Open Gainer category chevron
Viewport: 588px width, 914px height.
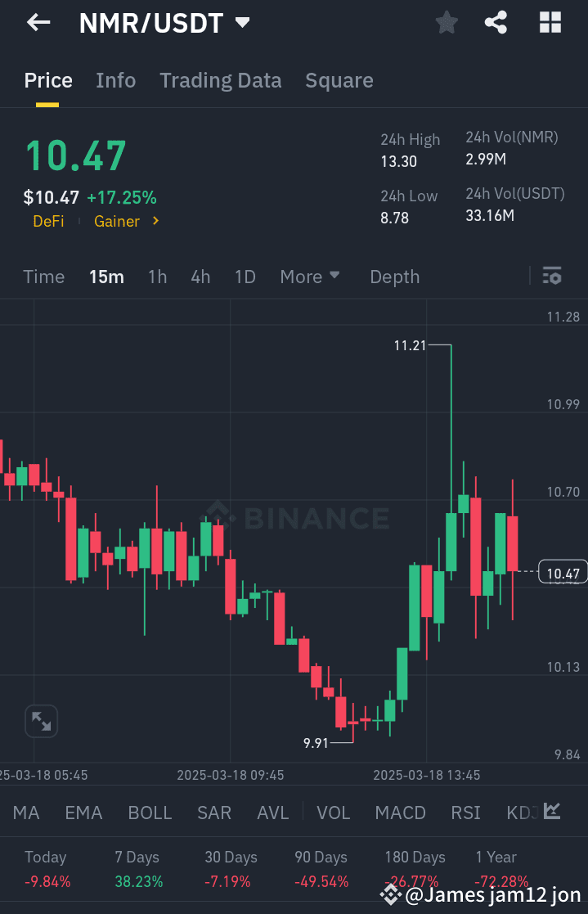155,221
